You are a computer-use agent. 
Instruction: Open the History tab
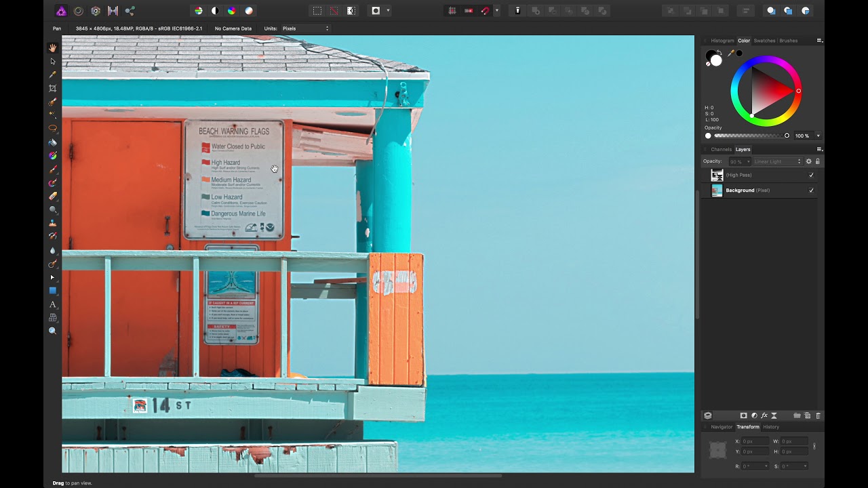pyautogui.click(x=771, y=427)
